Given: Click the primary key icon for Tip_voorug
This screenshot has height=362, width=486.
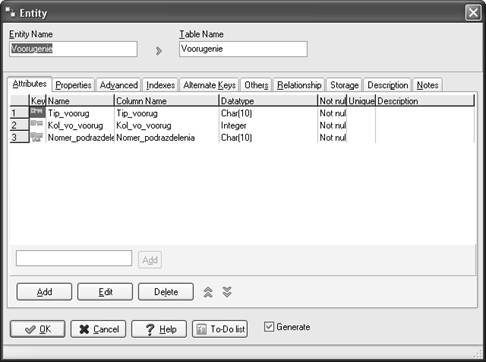Looking at the screenshot, I should [x=38, y=112].
